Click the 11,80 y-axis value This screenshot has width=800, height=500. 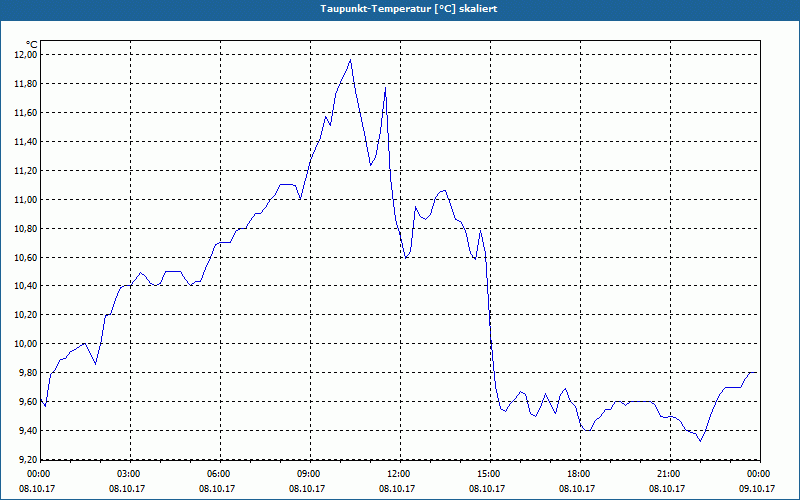point(26,84)
